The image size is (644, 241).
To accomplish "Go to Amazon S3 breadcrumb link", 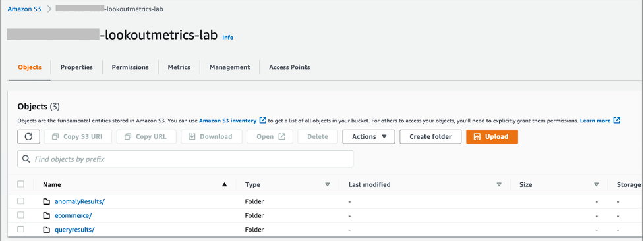I will pos(24,9).
